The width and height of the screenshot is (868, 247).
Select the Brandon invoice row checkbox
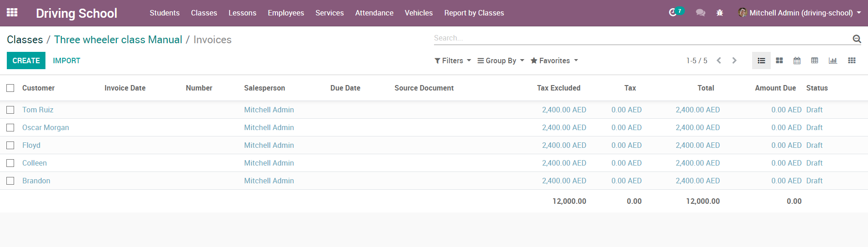(x=10, y=181)
